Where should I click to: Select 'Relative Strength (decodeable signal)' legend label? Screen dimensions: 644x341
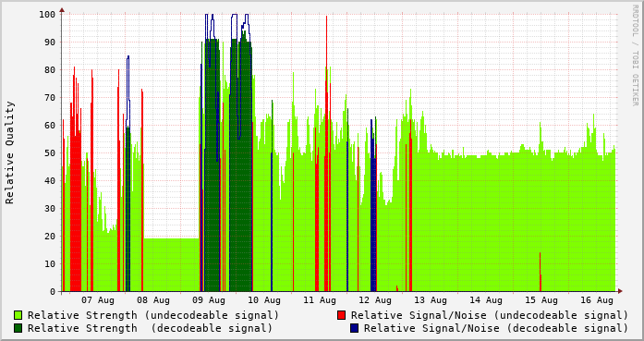[150, 329]
